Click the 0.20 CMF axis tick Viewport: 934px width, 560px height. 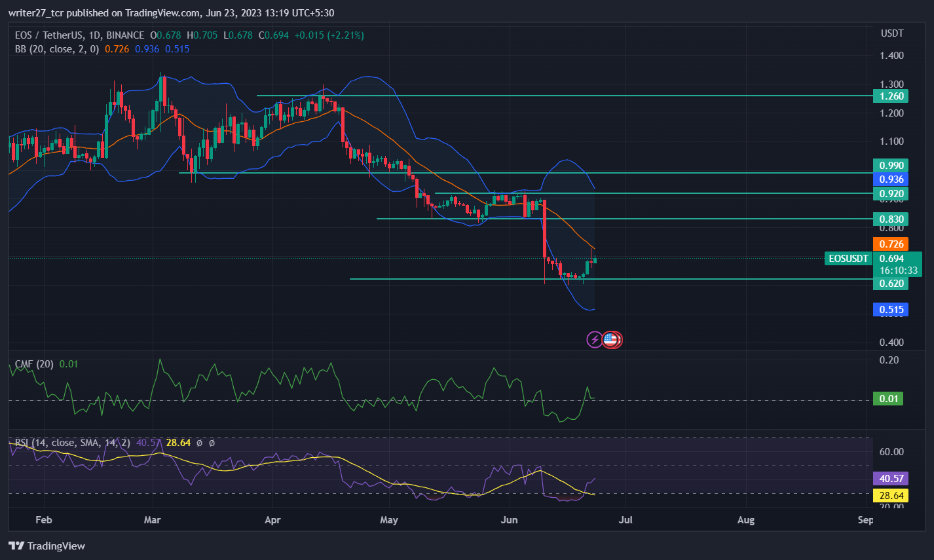tap(889, 360)
